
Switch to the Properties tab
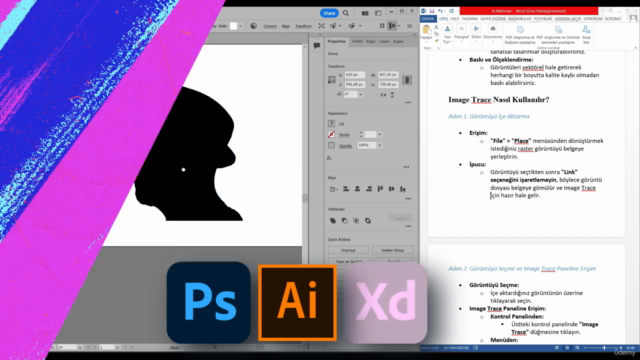coord(337,41)
